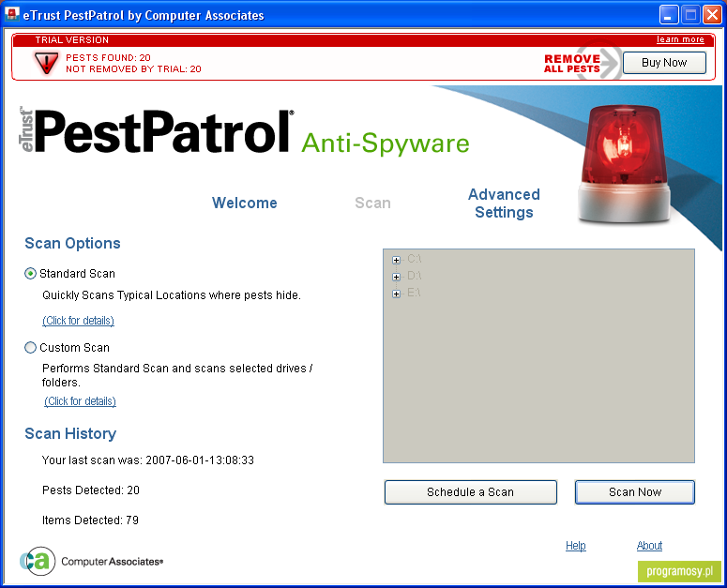The height and width of the screenshot is (588, 727).
Task: Click the Scan History heading
Action: (x=70, y=433)
